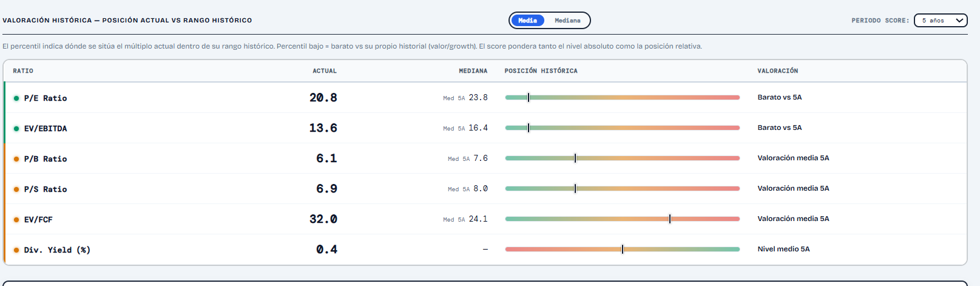Viewport: 980px width, 286px height.
Task: Select the P/B Ratio row label
Action: 46,159
